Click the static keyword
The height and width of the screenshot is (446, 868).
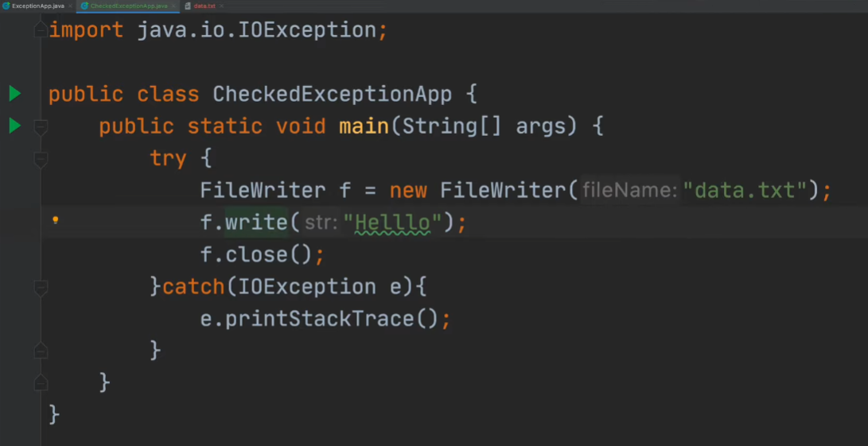tap(224, 126)
